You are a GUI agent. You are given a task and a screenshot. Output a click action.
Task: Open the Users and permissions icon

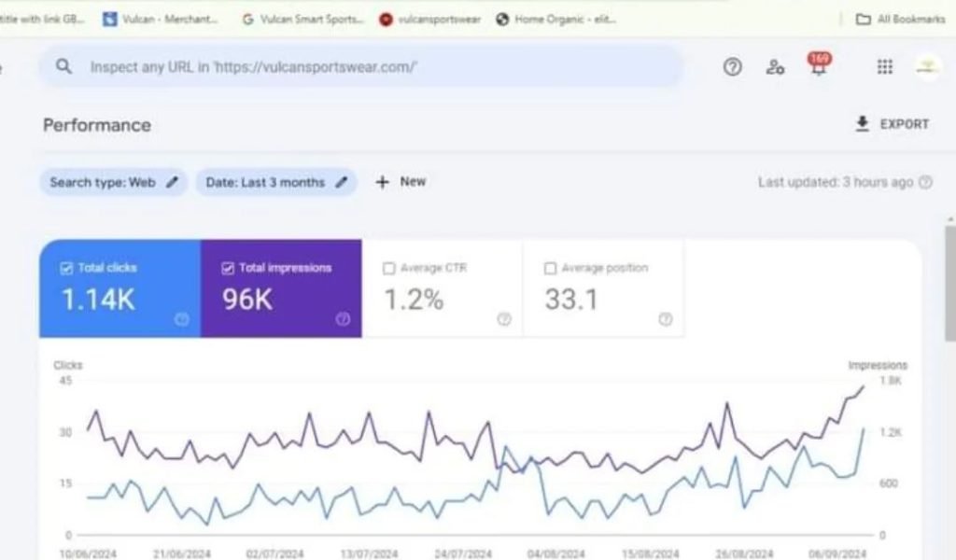coord(775,66)
